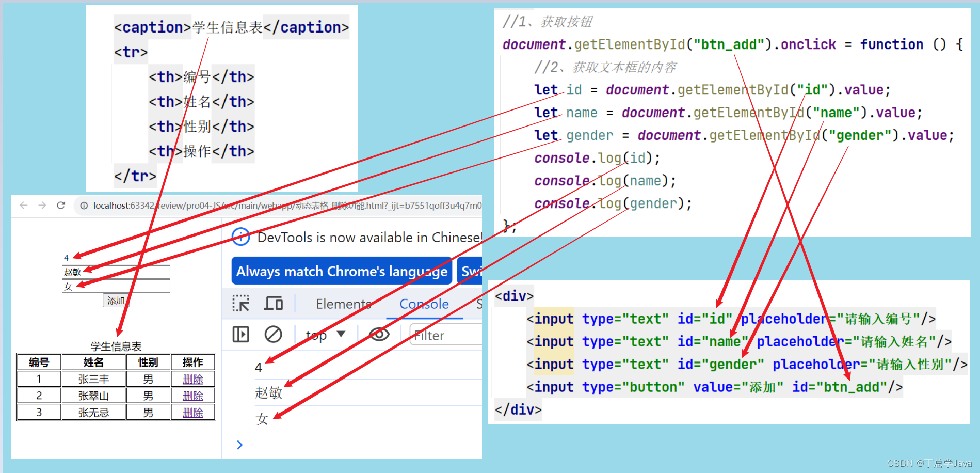Reload the localhost page
The image size is (980, 473).
[x=61, y=206]
